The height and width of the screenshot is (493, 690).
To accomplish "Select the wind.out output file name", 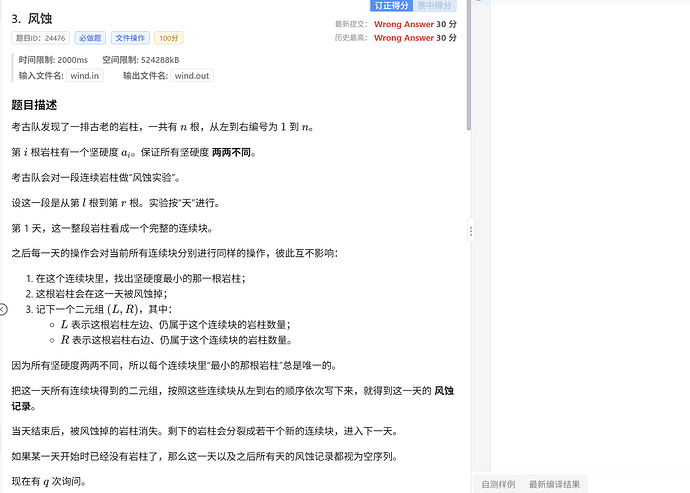I will (192, 76).
